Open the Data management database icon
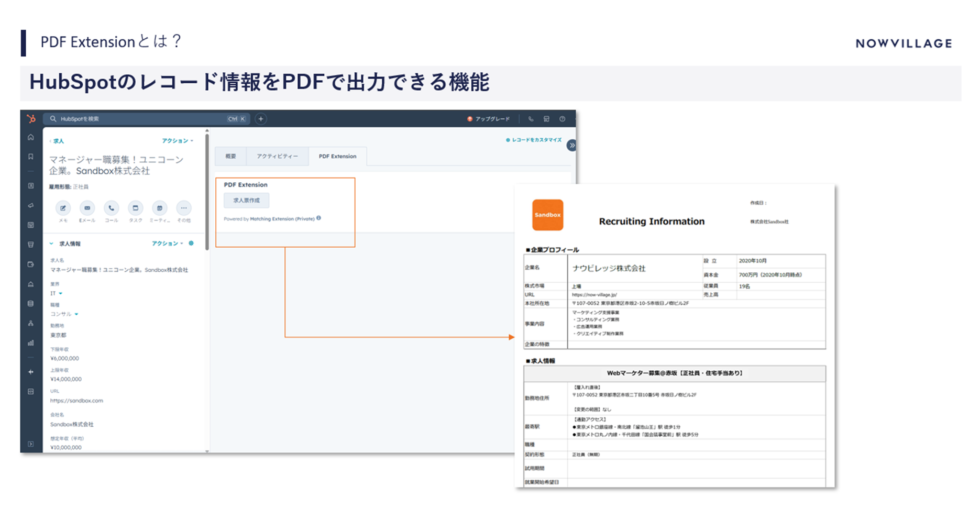 click(31, 304)
